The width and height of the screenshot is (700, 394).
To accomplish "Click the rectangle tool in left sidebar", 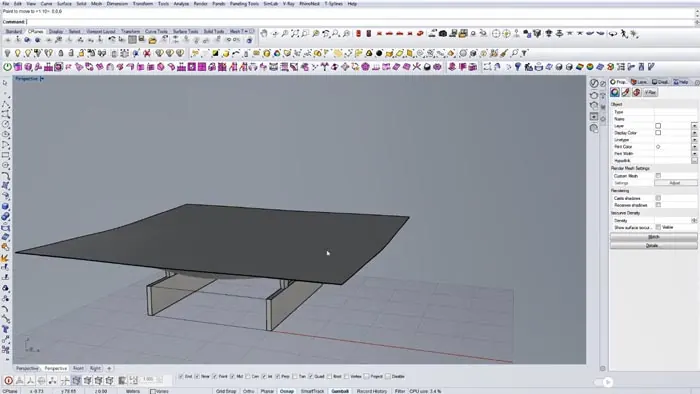I will coord(5,155).
